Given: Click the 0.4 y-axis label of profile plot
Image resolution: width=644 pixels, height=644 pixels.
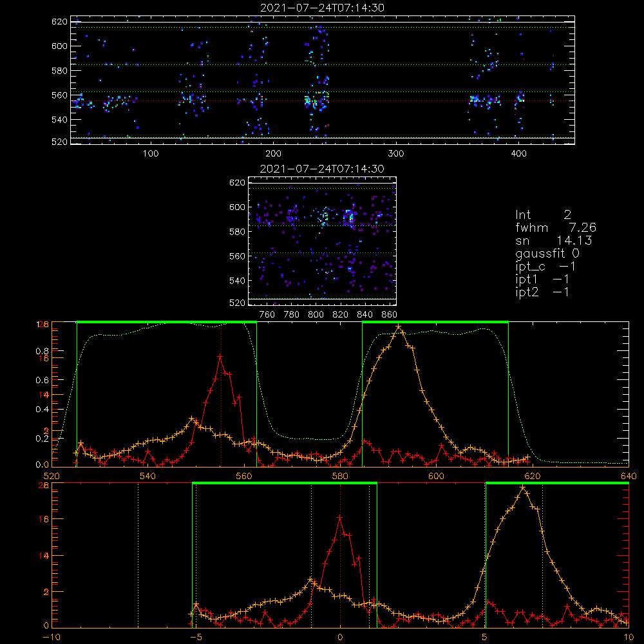Looking at the screenshot, I should (42, 410).
